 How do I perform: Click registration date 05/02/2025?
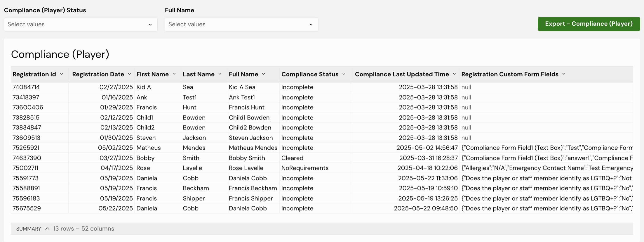(116, 148)
